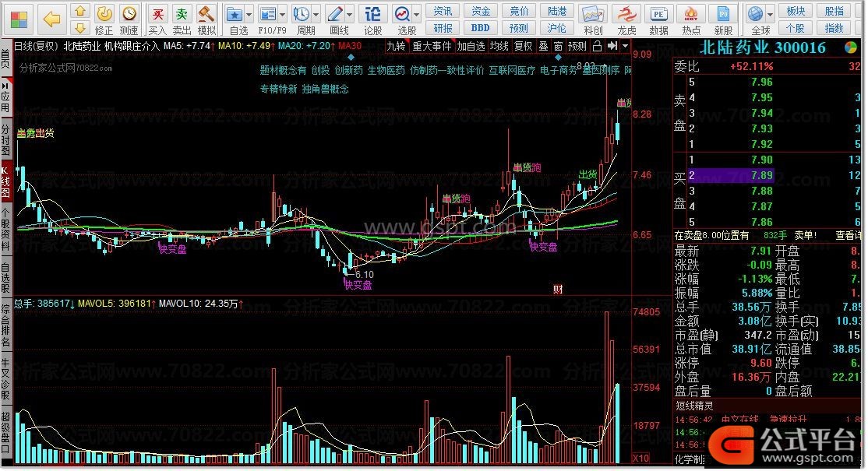
Task: Switch to the 分时图 sidebar tab
Action: coord(5,139)
